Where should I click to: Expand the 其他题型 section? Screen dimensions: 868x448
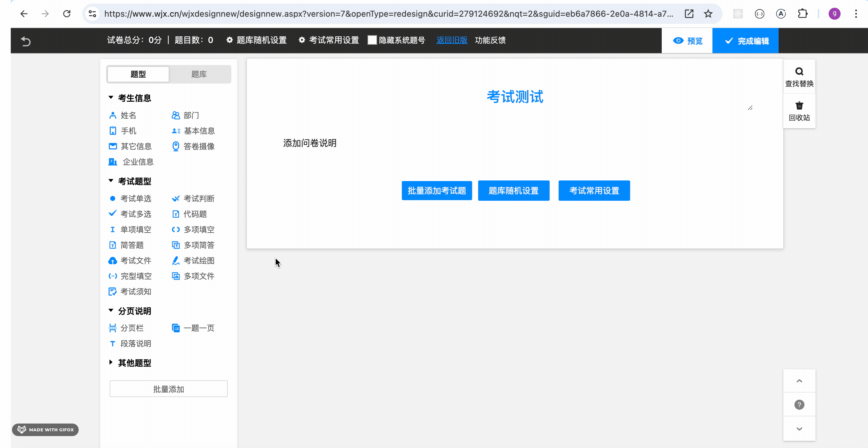(111, 362)
